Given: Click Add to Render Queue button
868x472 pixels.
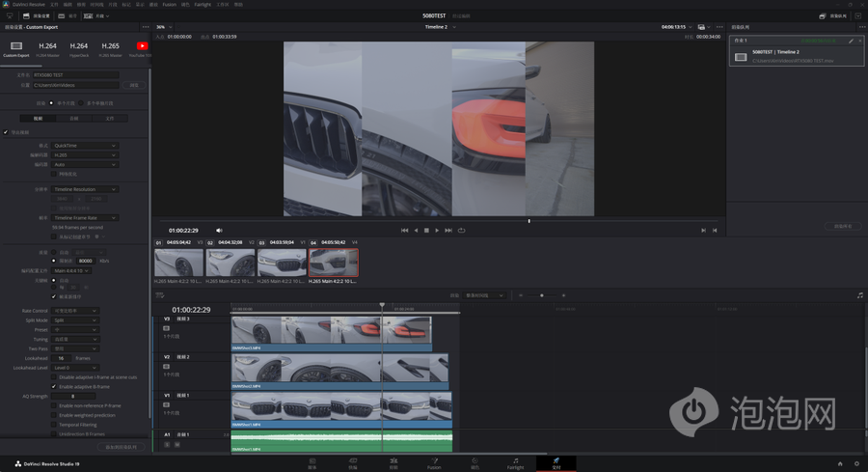Looking at the screenshot, I should tap(121, 447).
